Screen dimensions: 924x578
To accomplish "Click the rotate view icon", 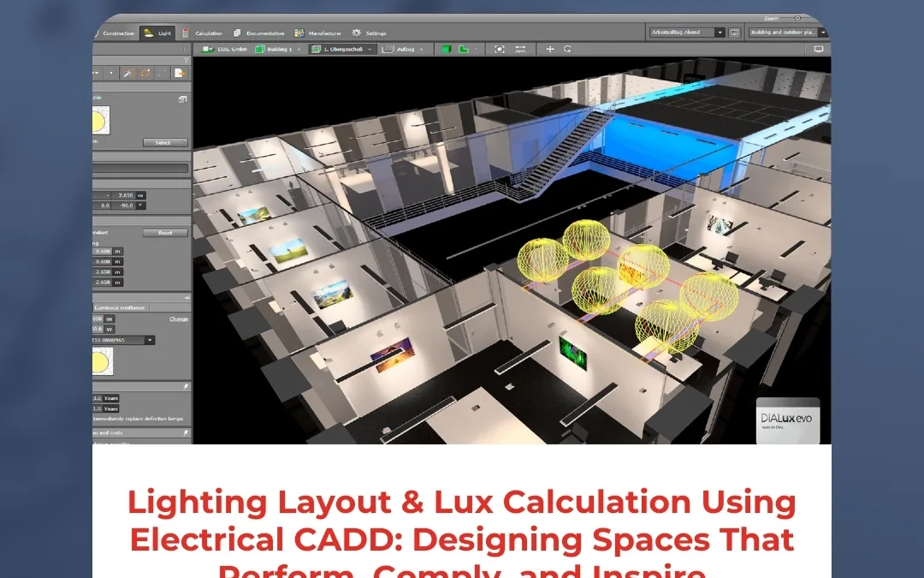I will 568,49.
